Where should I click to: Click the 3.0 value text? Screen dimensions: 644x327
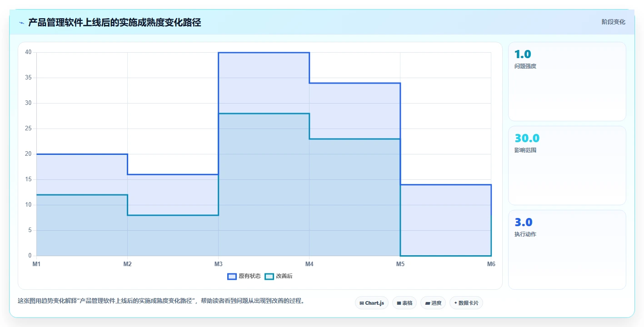523,223
